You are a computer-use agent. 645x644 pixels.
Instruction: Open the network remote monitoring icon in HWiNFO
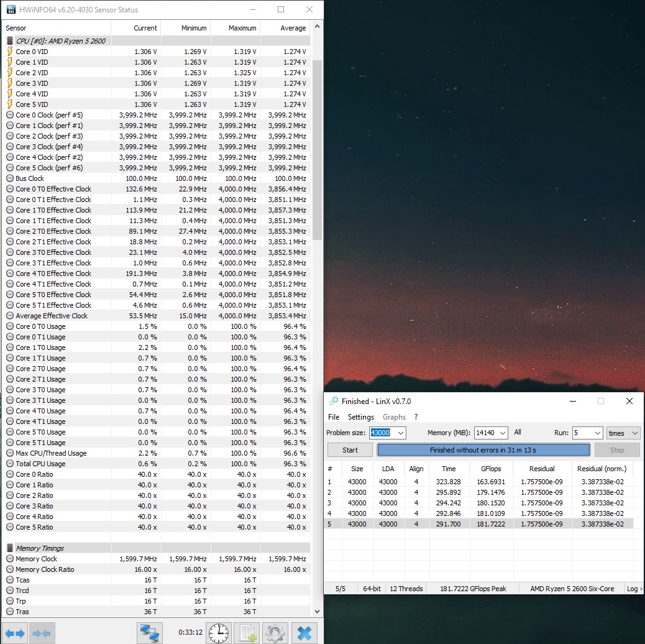pyautogui.click(x=149, y=633)
